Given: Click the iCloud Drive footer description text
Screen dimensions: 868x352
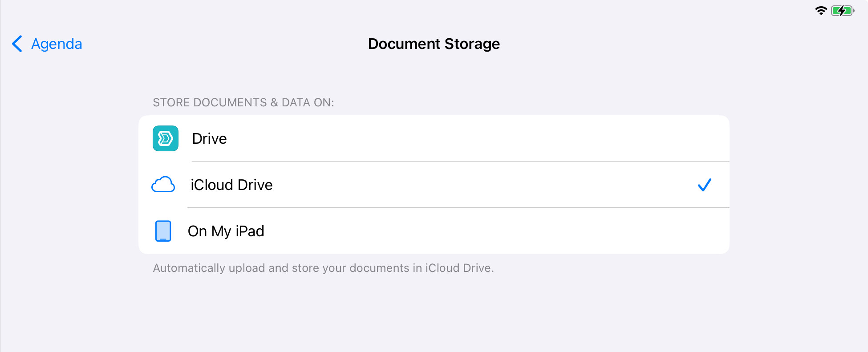Looking at the screenshot, I should coord(324,268).
